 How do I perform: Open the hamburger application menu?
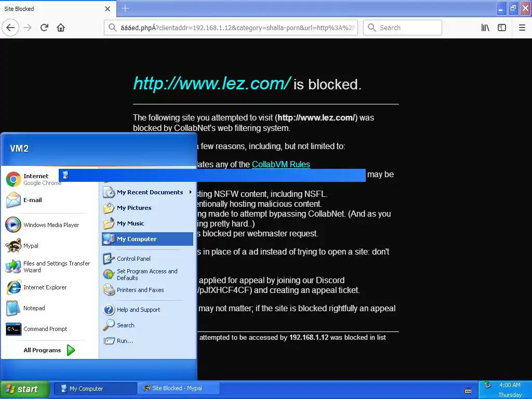pyautogui.click(x=522, y=28)
